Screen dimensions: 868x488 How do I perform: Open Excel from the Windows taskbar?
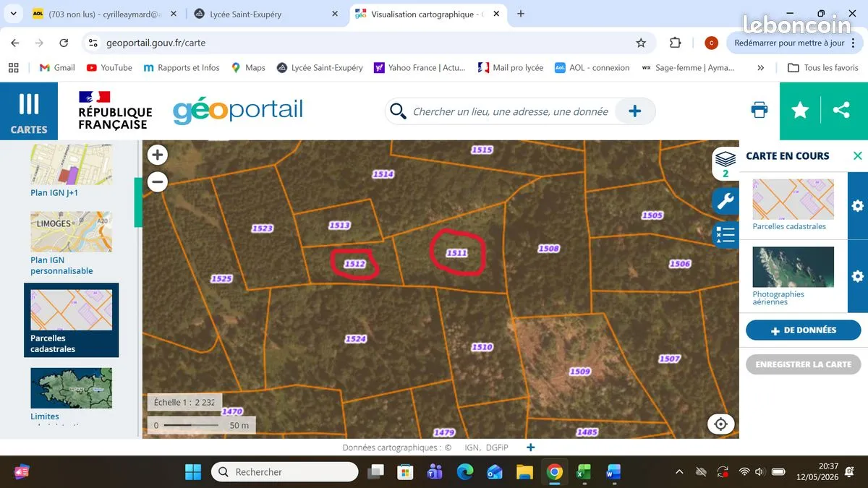coord(584,472)
